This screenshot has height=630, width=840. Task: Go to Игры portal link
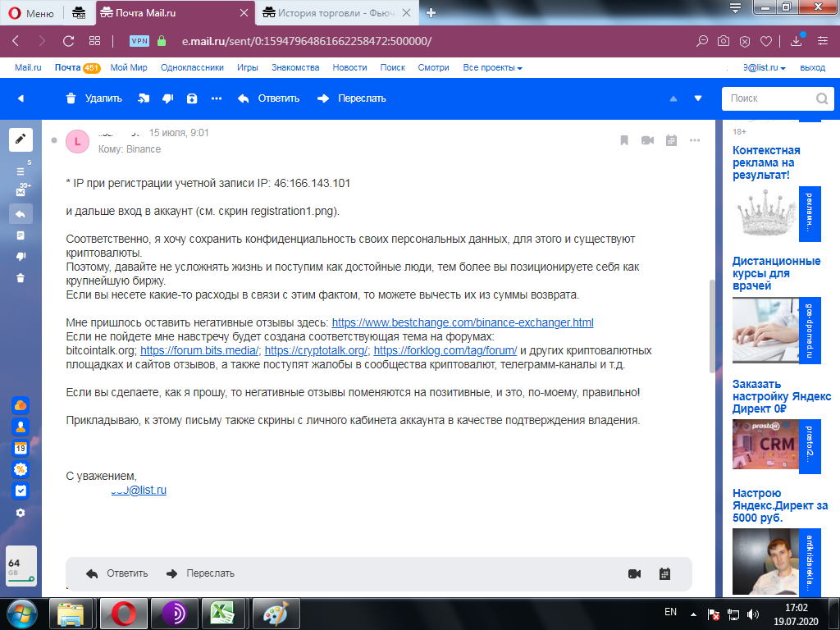pos(248,67)
